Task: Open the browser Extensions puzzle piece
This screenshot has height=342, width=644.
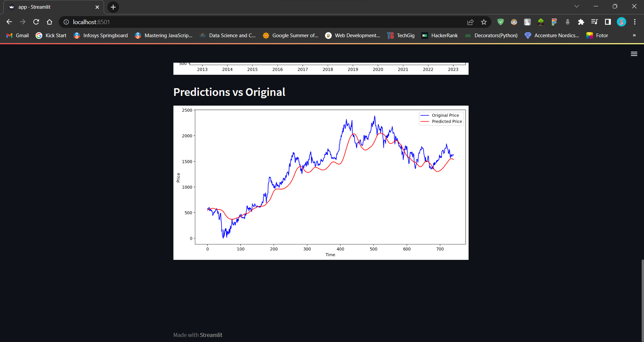Action: [581, 22]
